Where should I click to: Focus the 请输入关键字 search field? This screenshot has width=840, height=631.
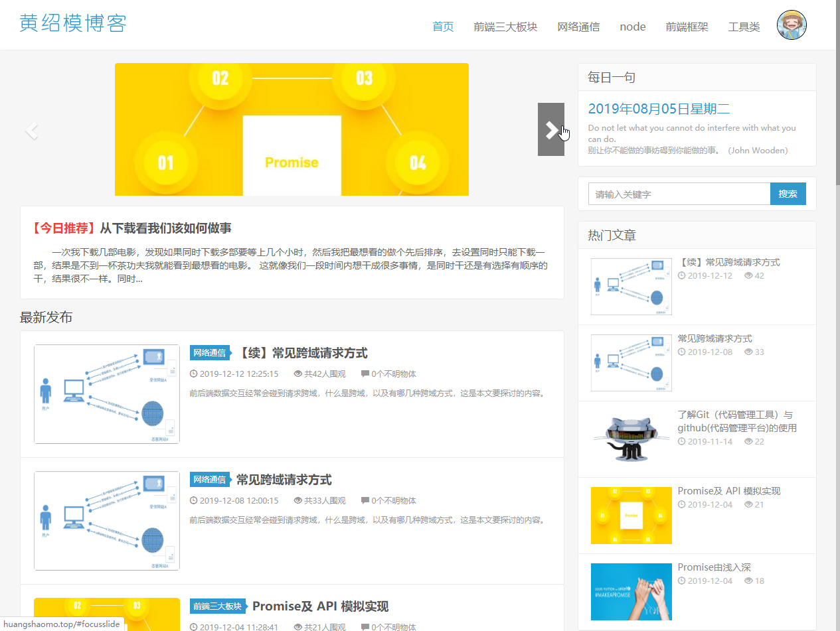[x=679, y=194]
